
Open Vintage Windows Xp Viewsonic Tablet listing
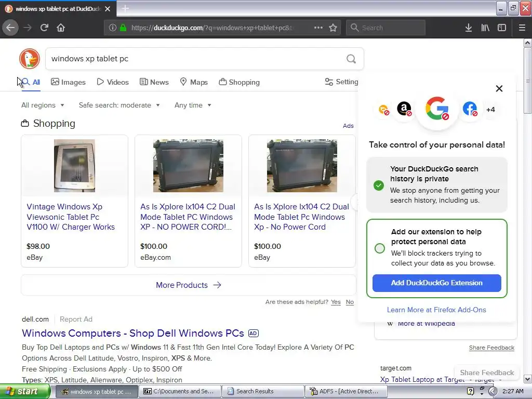click(71, 217)
